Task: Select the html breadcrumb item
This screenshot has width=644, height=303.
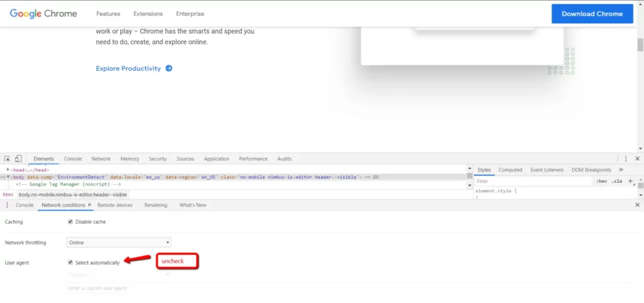Action: 8,195
